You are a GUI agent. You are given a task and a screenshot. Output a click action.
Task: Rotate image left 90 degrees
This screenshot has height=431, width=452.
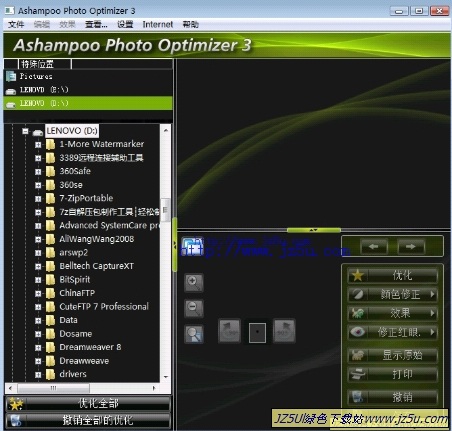(229, 331)
